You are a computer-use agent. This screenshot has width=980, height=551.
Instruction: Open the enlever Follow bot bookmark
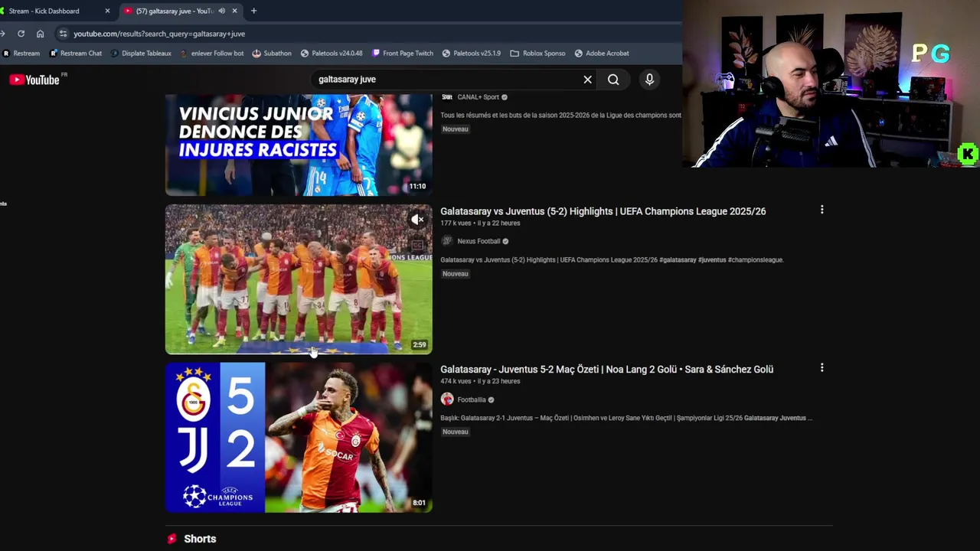click(x=211, y=54)
